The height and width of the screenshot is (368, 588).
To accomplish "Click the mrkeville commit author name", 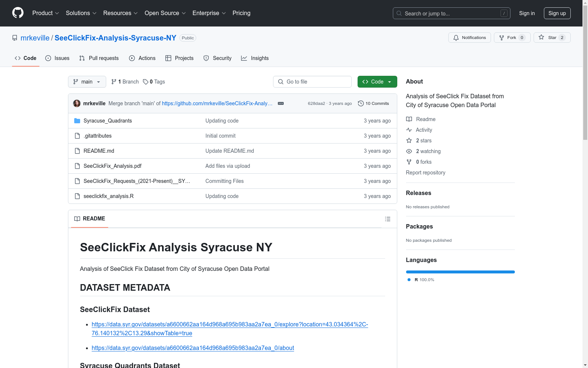I will click(x=94, y=103).
